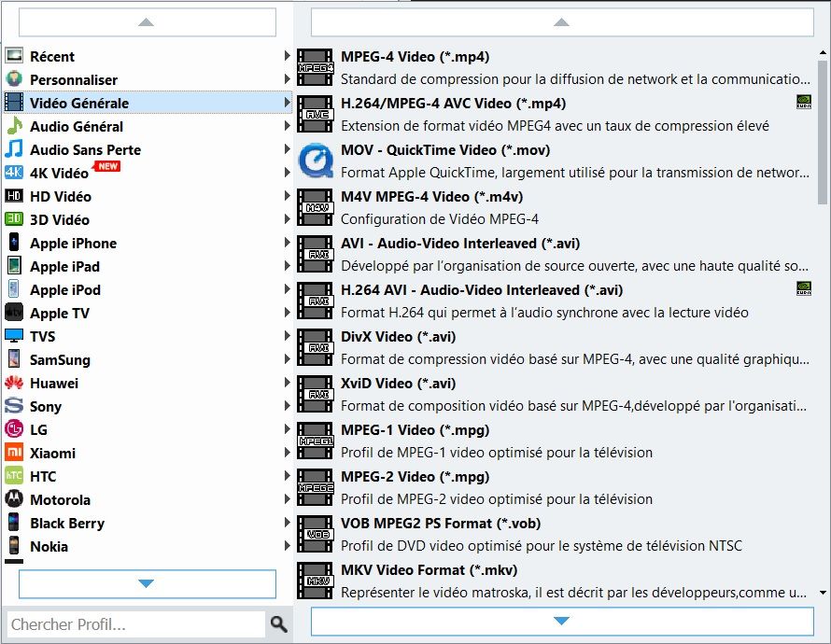
Task: Expand the Récent submenu arrow
Action: [287, 56]
